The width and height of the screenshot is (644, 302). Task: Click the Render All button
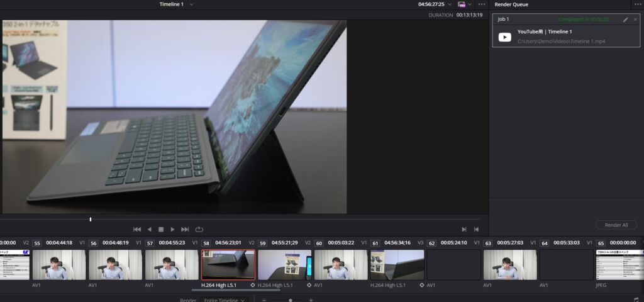click(616, 225)
